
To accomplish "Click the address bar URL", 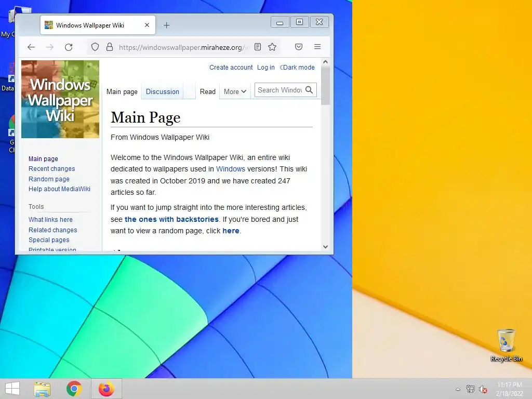I will pyautogui.click(x=183, y=47).
